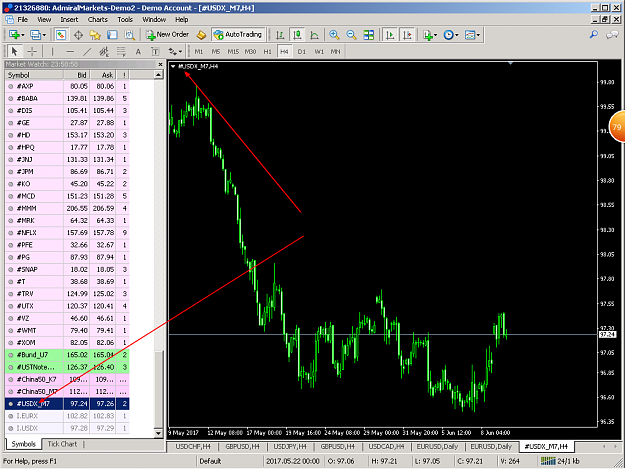The image size is (625, 469).
Task: Open the new chart icon
Action: [16, 35]
